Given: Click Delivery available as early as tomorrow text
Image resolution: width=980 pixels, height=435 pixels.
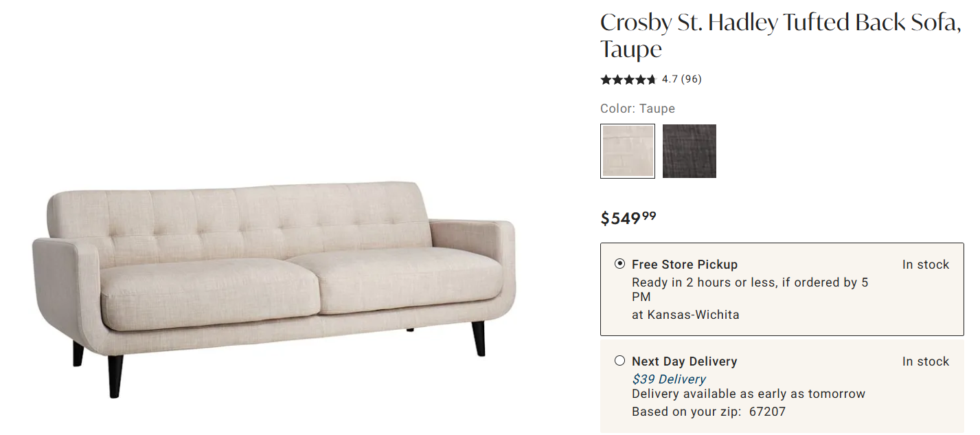Looking at the screenshot, I should coord(748,394).
